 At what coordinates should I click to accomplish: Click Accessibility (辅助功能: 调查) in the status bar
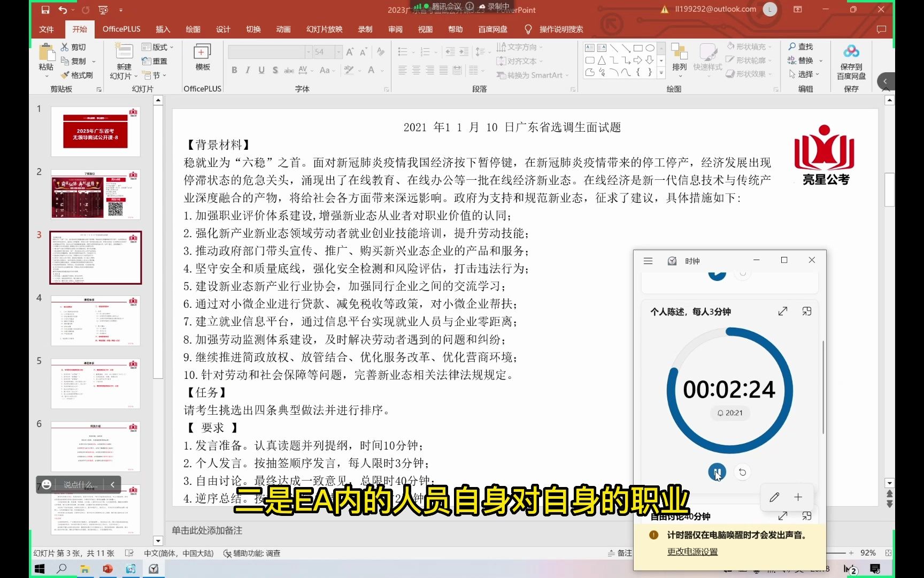pos(252,553)
